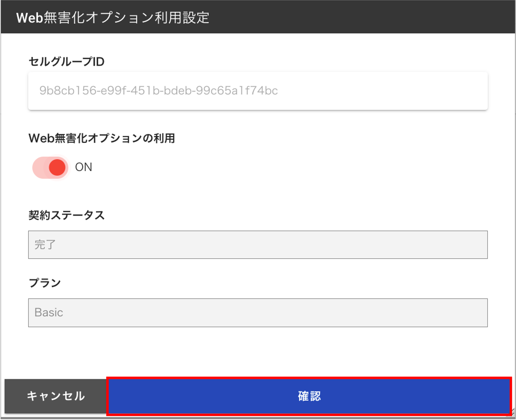Click the セルグループID input field

coord(258,91)
